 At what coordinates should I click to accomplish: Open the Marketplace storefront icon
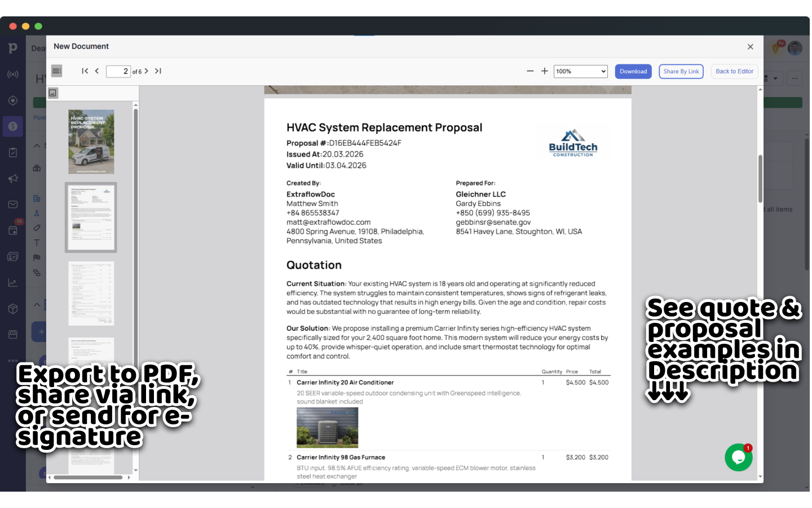13,334
